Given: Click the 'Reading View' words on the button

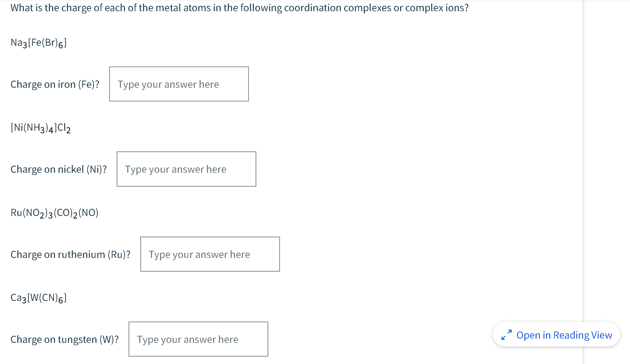Looking at the screenshot, I should coord(583,335).
